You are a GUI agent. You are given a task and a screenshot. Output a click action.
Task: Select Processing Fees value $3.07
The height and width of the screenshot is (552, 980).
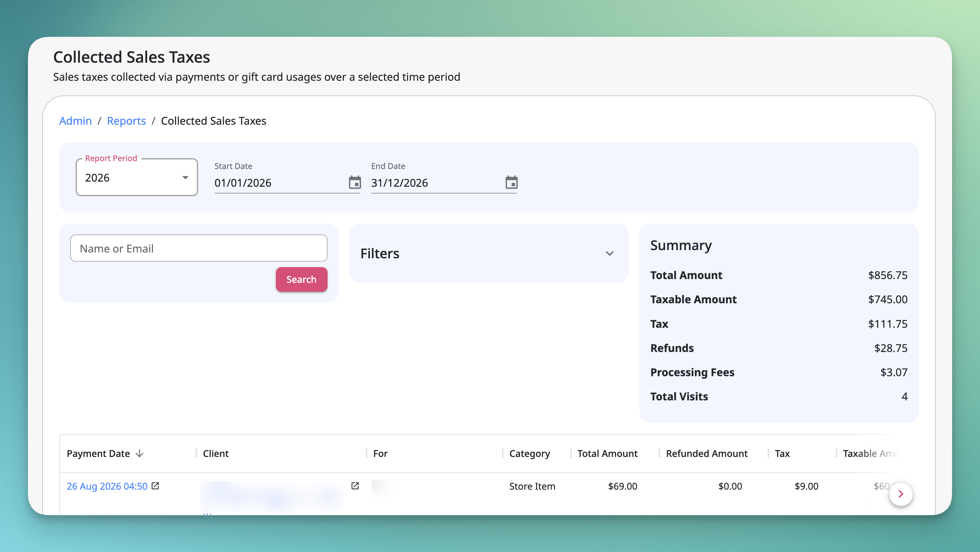(x=894, y=372)
